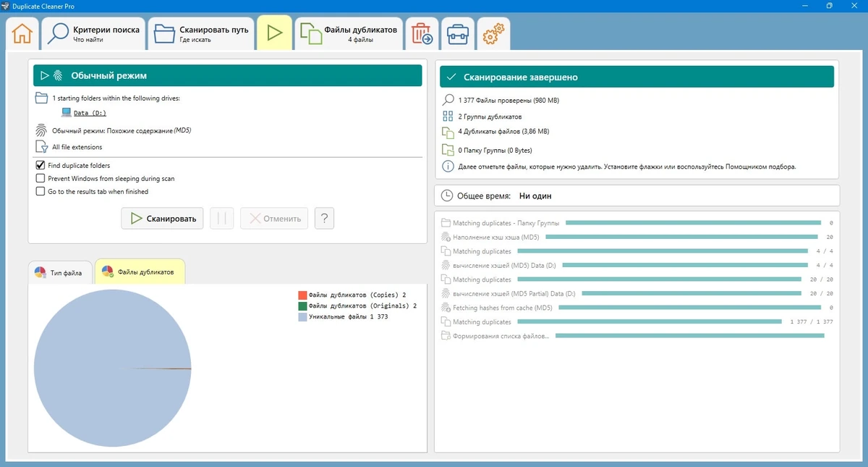Viewport: 868px width, 467px height.
Task: Open the toolbox icon tab
Action: (457, 33)
